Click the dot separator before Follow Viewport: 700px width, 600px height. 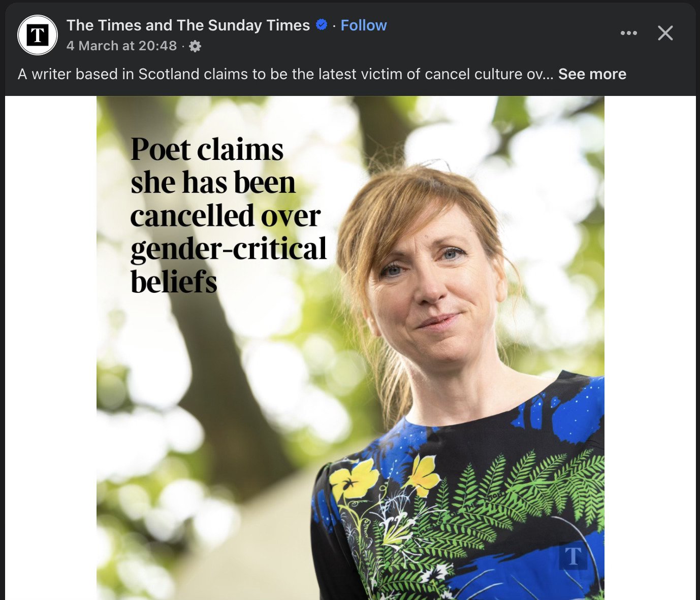coord(334,26)
